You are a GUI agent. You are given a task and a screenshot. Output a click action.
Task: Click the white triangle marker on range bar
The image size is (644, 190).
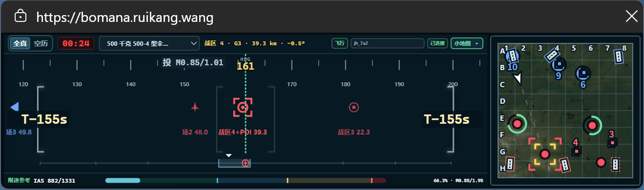tap(229, 155)
